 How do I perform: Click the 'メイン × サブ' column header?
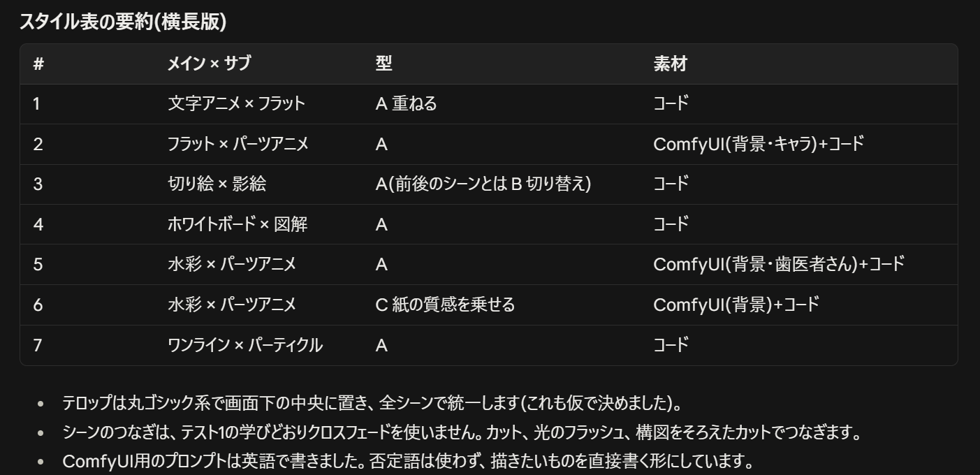[x=209, y=64]
